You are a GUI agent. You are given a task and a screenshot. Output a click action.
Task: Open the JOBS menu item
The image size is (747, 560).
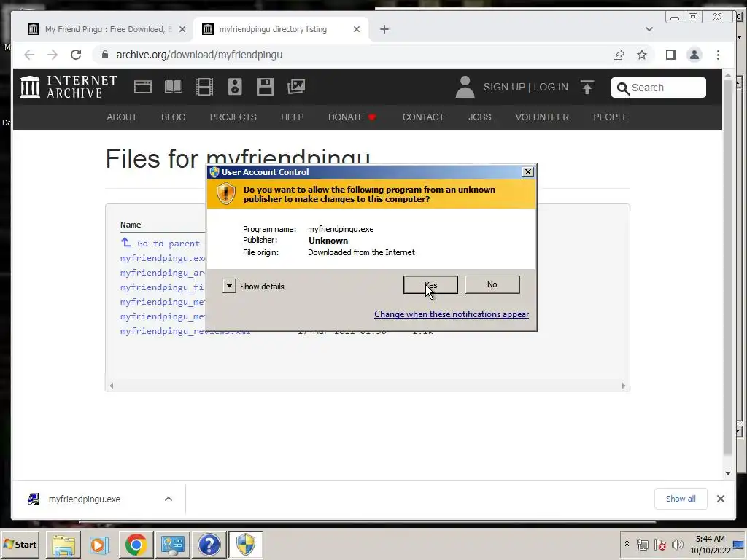click(x=480, y=117)
